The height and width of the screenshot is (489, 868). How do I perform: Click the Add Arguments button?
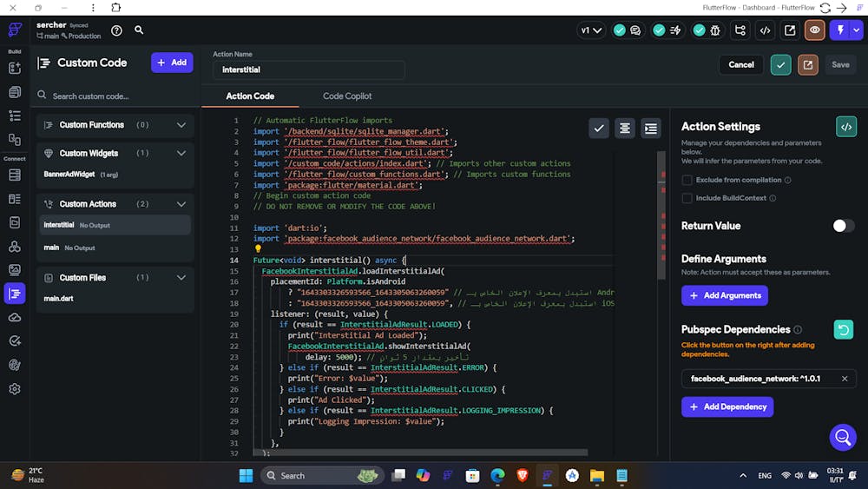(725, 295)
